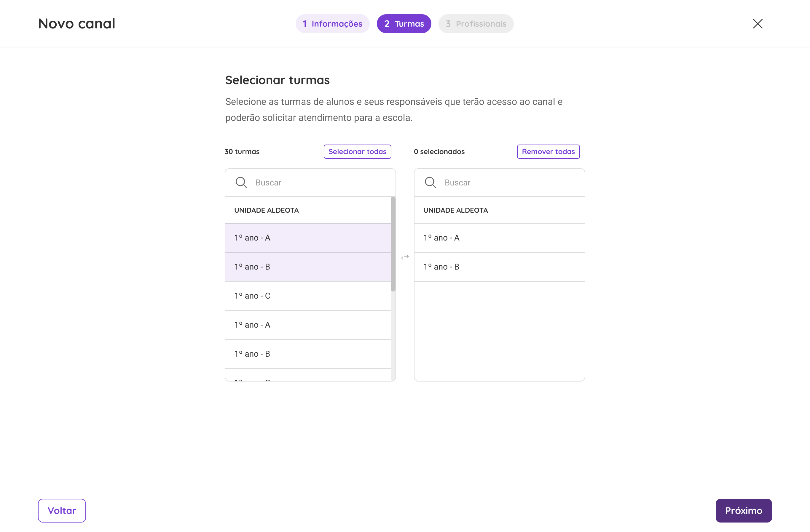Viewport: 810px width, 532px height.
Task: Click Selecionar todas button
Action: [x=357, y=152]
